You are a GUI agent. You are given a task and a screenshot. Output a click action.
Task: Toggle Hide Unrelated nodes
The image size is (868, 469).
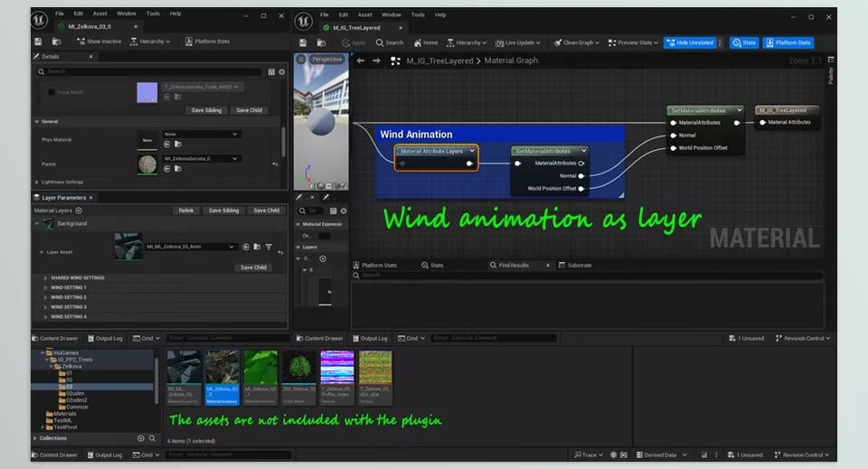pos(690,42)
